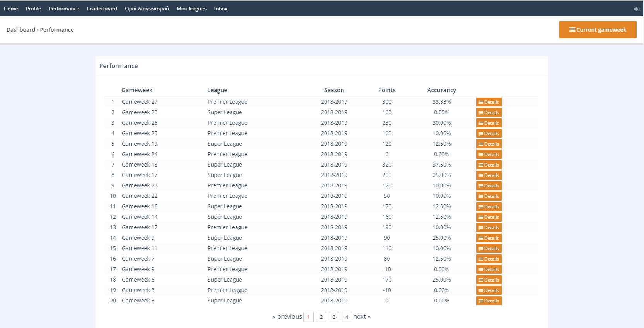This screenshot has height=328, width=644.
Task: Click the Dashboard breadcrumb link
Action: pyautogui.click(x=20, y=30)
